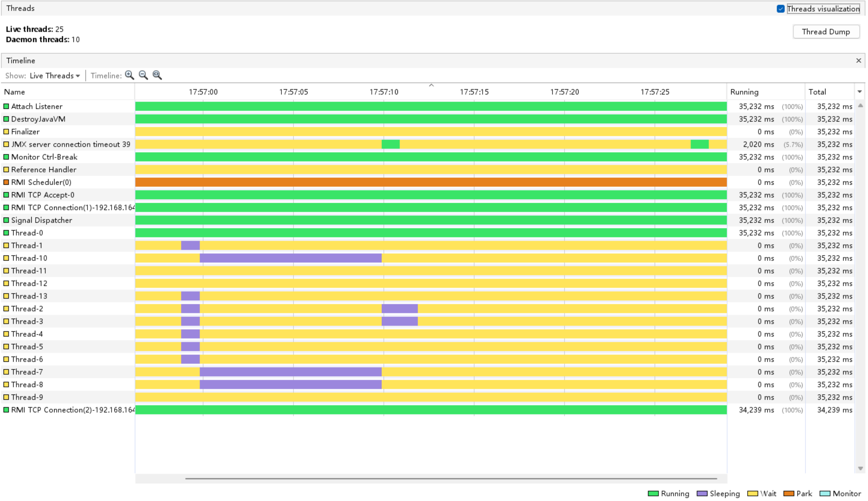
Task: Close the Timeline panel with the X
Action: (858, 61)
